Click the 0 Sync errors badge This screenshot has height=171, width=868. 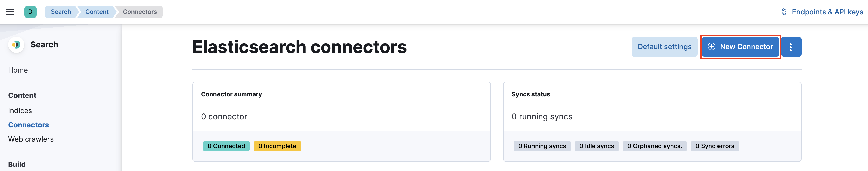pyautogui.click(x=715, y=146)
